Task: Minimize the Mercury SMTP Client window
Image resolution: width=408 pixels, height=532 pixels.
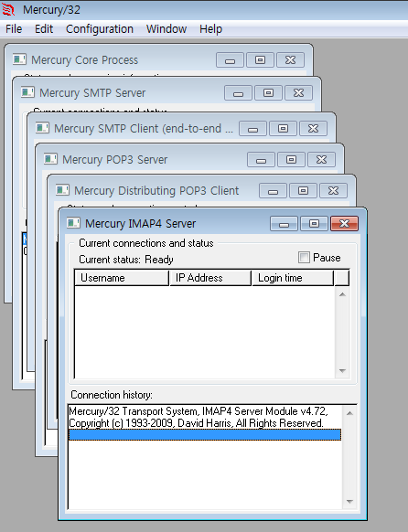Action: (252, 129)
